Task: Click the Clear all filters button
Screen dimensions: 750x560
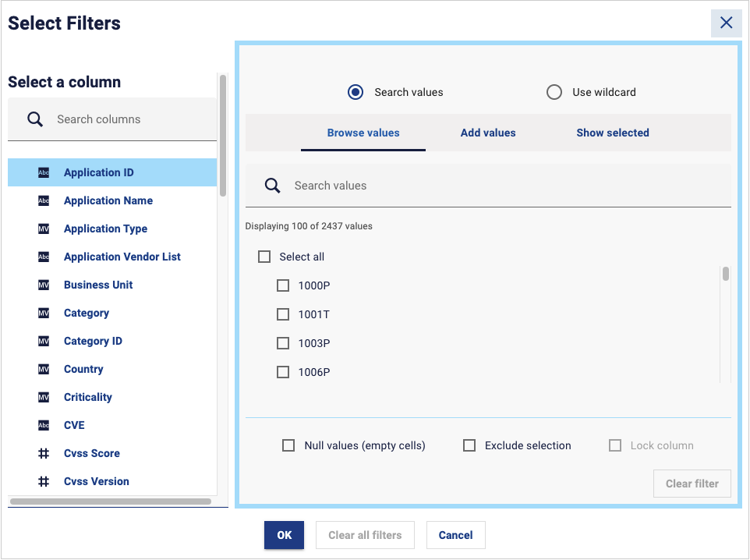Action: (x=365, y=535)
